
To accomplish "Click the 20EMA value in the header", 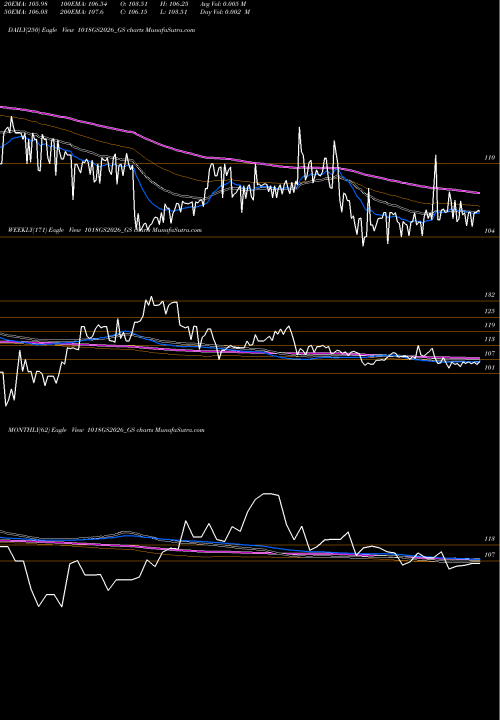I will [x=28, y=4].
